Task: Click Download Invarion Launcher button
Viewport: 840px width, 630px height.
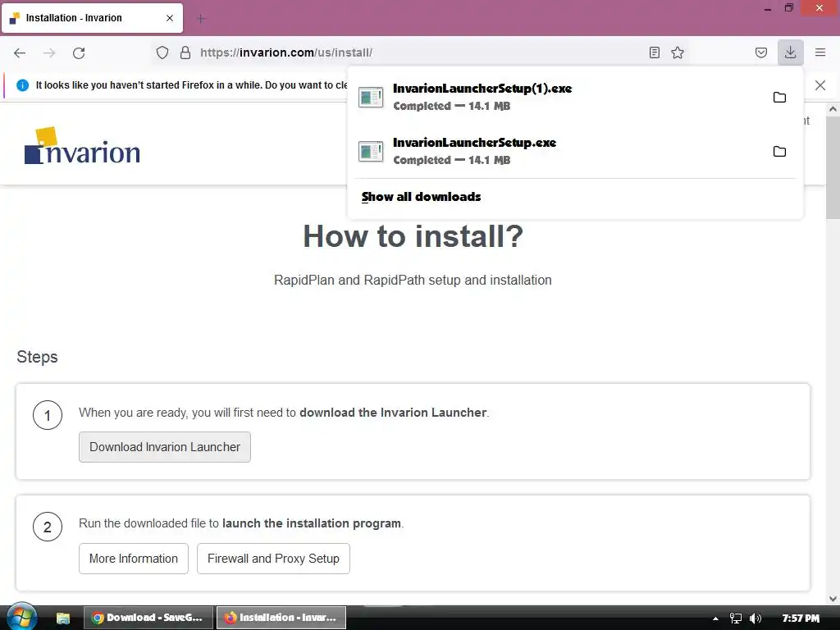Action: point(164,447)
